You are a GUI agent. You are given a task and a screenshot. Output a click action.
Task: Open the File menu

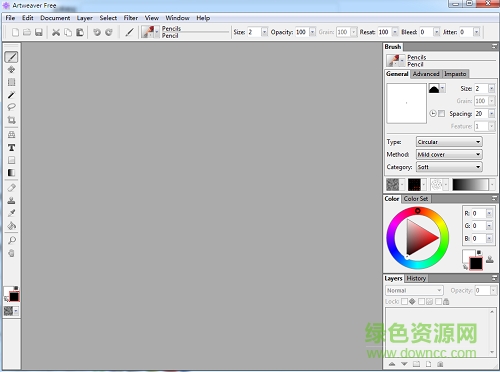pyautogui.click(x=10, y=18)
